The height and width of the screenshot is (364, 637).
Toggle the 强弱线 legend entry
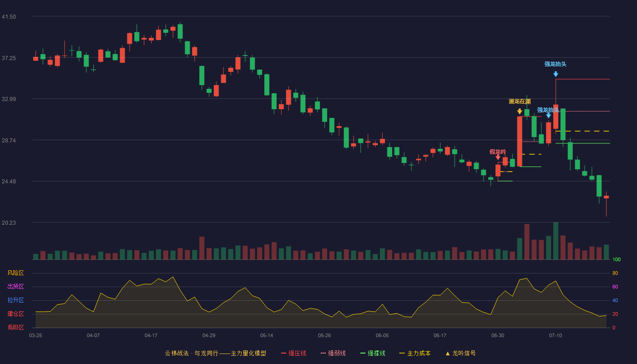(333, 353)
